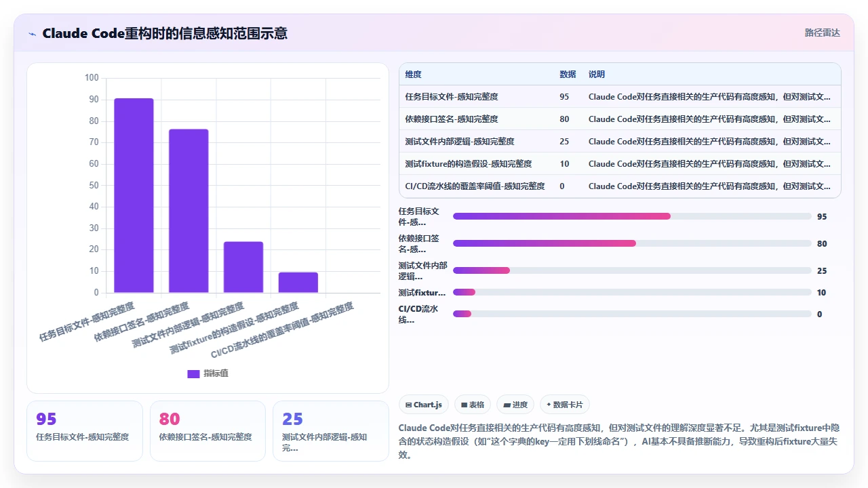Click the 依赖接口签名 progress bar showing 80
Screen dimensions: 868x488
click(x=632, y=243)
